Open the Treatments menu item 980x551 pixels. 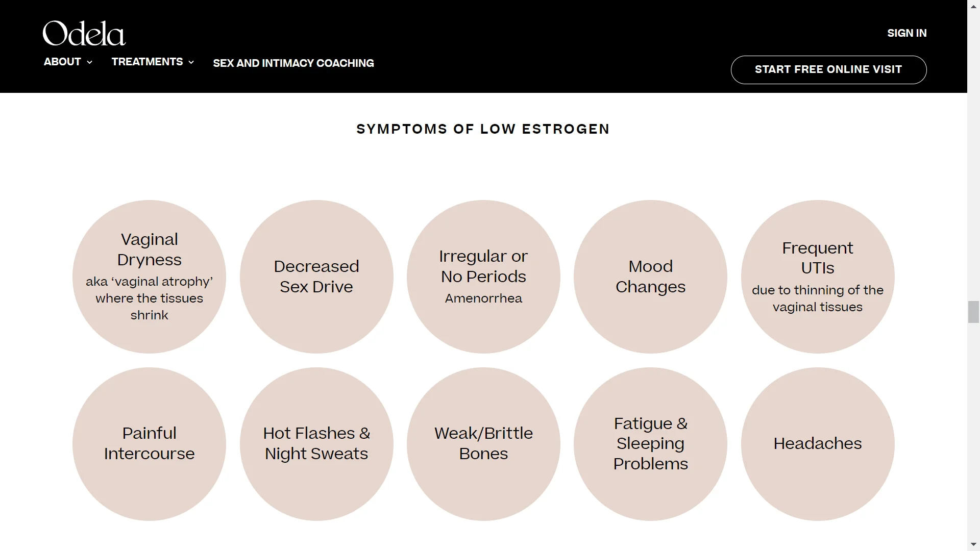click(147, 62)
